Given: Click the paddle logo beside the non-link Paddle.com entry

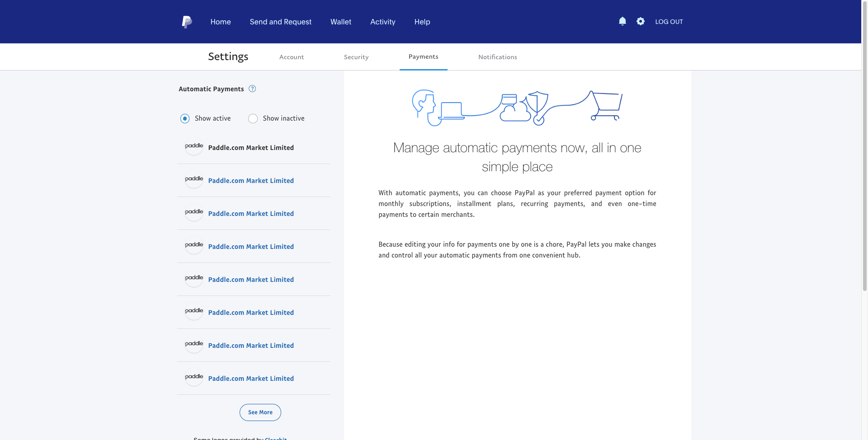Looking at the screenshot, I should point(194,146).
